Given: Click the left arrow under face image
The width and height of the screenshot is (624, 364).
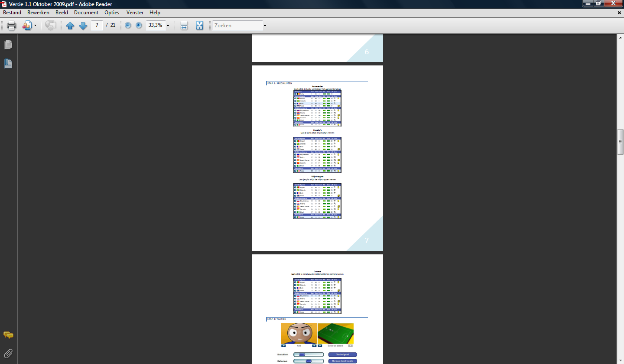Looking at the screenshot, I should 283,346.
